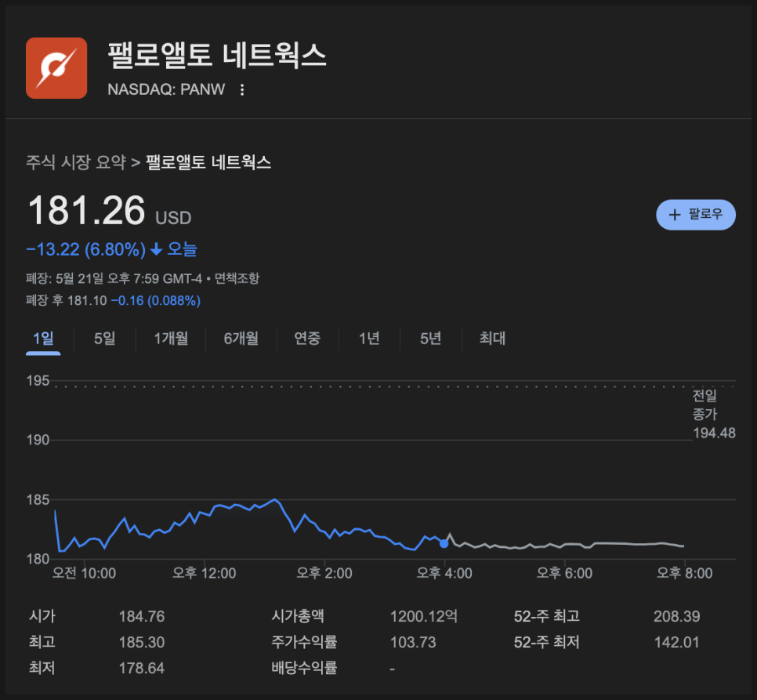The image size is (757, 700).
Task: Switch to the 최대 range tab
Action: [492, 339]
